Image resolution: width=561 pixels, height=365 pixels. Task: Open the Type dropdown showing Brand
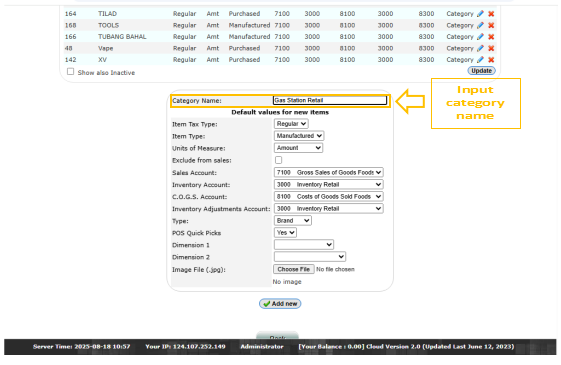[293, 221]
